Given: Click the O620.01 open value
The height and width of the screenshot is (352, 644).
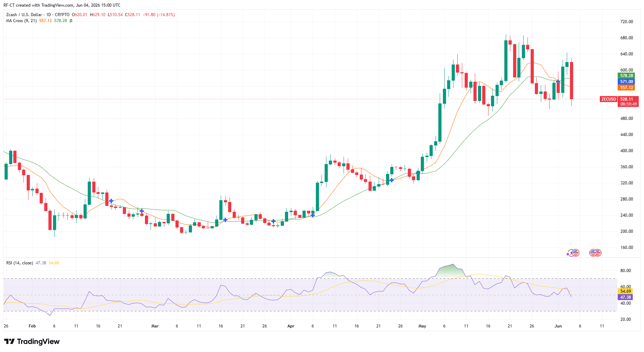Looking at the screenshot, I should pos(80,15).
